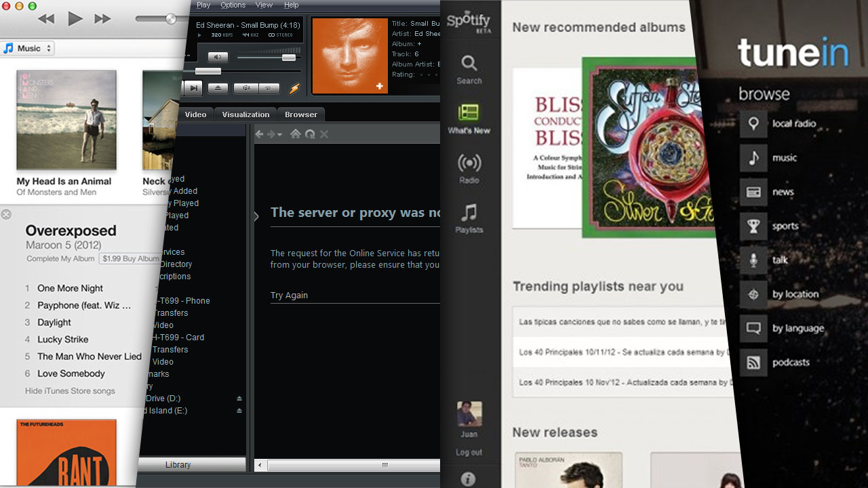
Task: Open Spotify Search from the sidebar
Action: click(x=469, y=69)
